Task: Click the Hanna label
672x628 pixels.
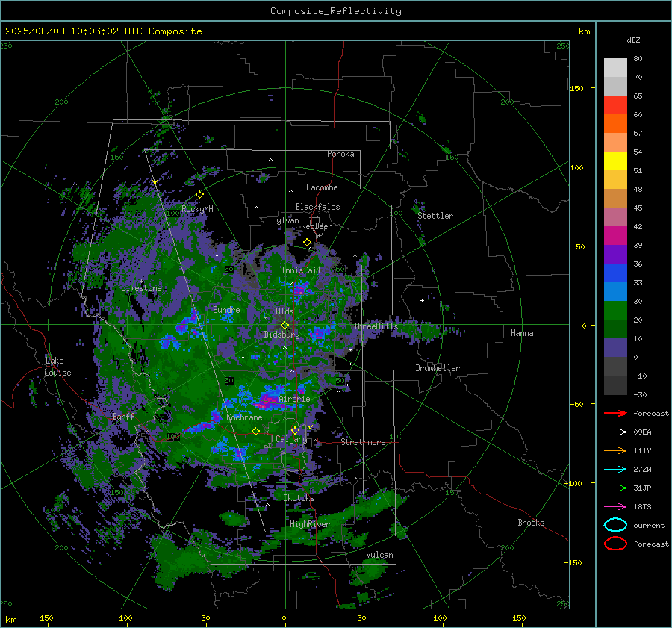Action: point(522,333)
